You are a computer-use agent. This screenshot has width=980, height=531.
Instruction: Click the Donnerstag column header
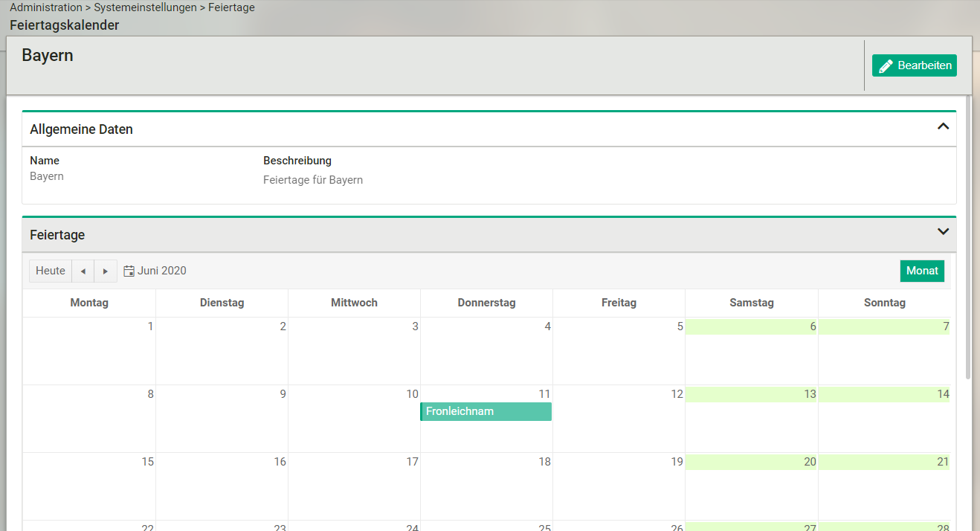(x=486, y=303)
